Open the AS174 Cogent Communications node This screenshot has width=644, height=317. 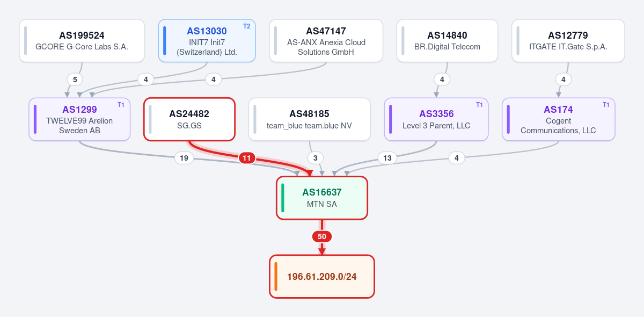point(559,119)
